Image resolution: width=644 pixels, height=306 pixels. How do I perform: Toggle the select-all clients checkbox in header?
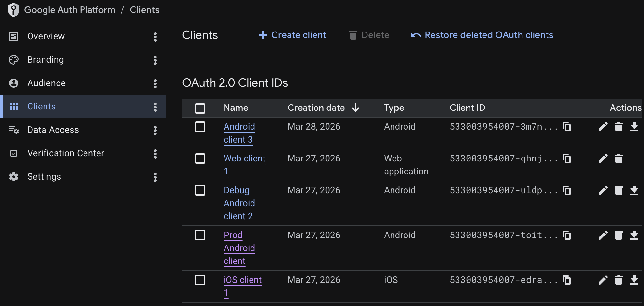[x=200, y=108]
